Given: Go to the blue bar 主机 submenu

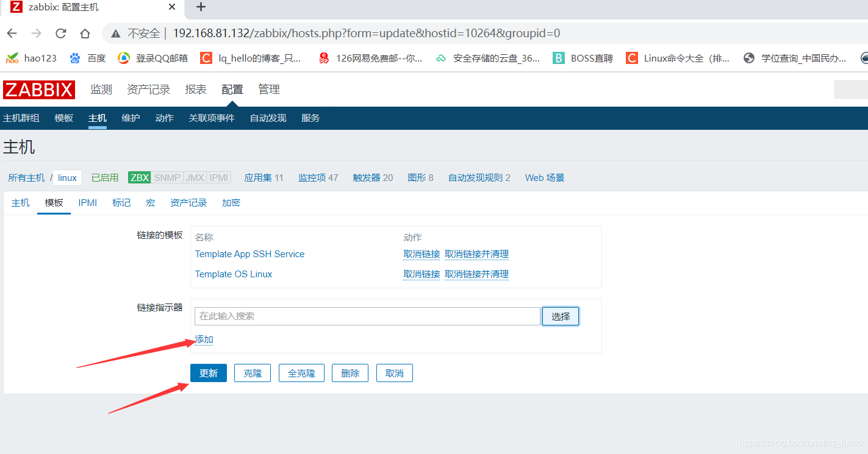Looking at the screenshot, I should (98, 118).
